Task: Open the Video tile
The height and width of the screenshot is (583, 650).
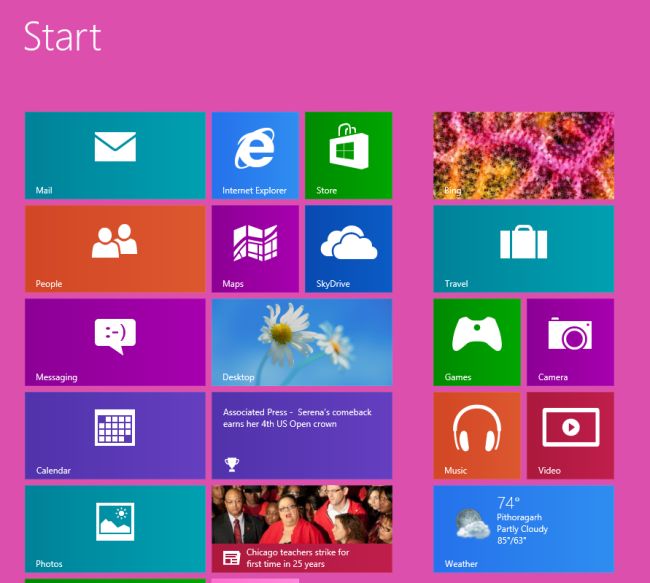Action: pos(570,435)
